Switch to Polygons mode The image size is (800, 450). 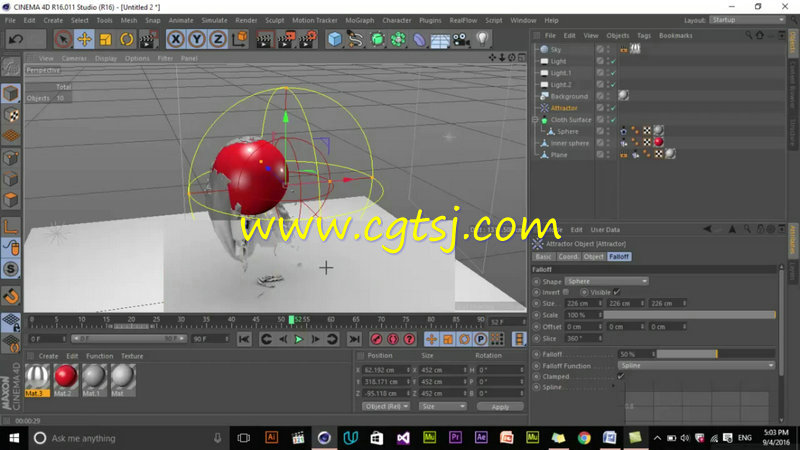[11, 199]
